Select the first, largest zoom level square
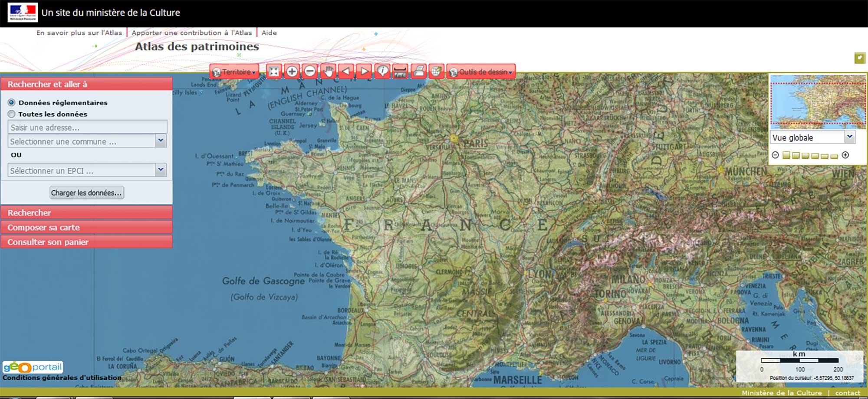 pos(786,155)
